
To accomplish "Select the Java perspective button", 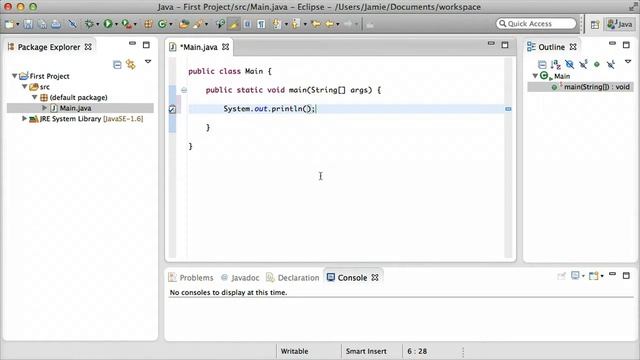I will 620,24.
